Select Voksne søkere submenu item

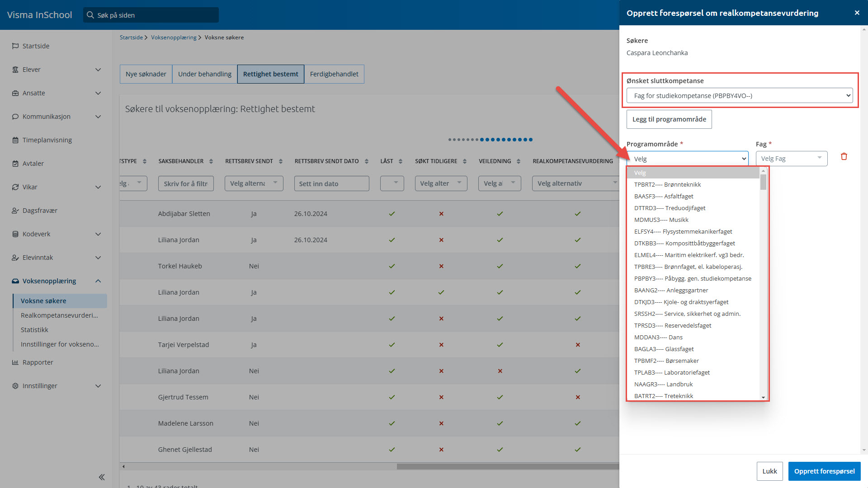[x=60, y=301]
